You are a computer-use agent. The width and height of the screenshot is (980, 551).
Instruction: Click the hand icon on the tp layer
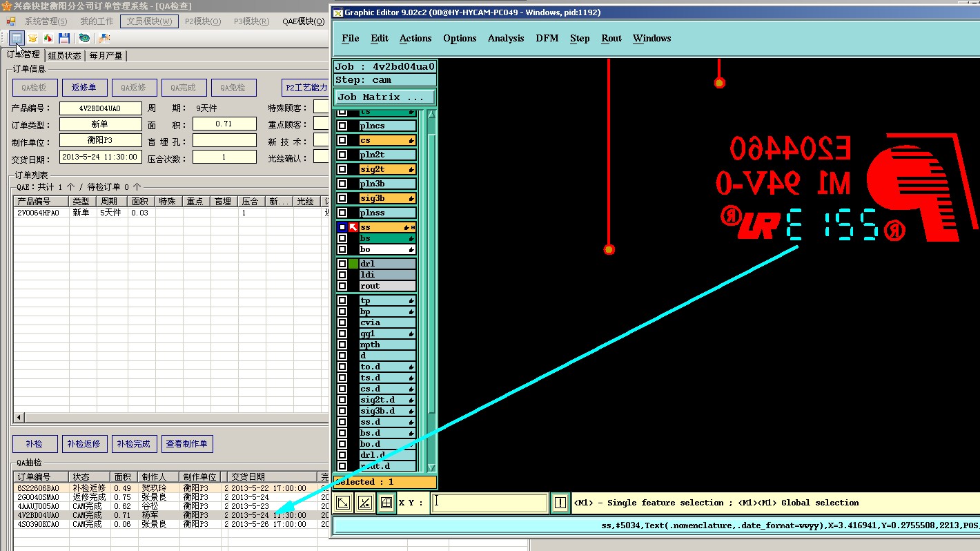click(x=411, y=300)
